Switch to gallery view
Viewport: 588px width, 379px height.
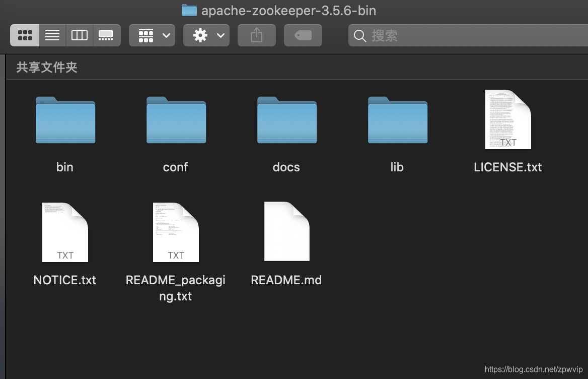click(x=107, y=35)
